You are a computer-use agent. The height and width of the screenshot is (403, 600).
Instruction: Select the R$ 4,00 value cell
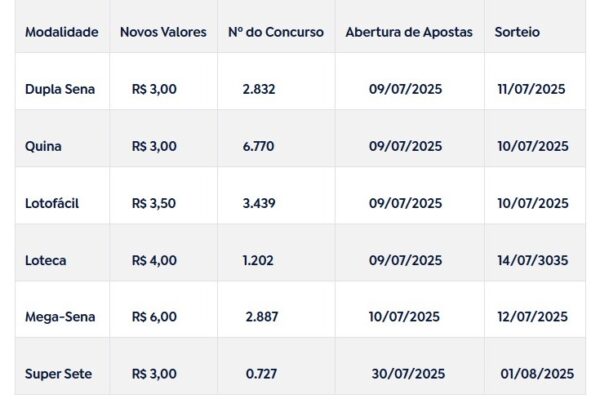coord(154,260)
